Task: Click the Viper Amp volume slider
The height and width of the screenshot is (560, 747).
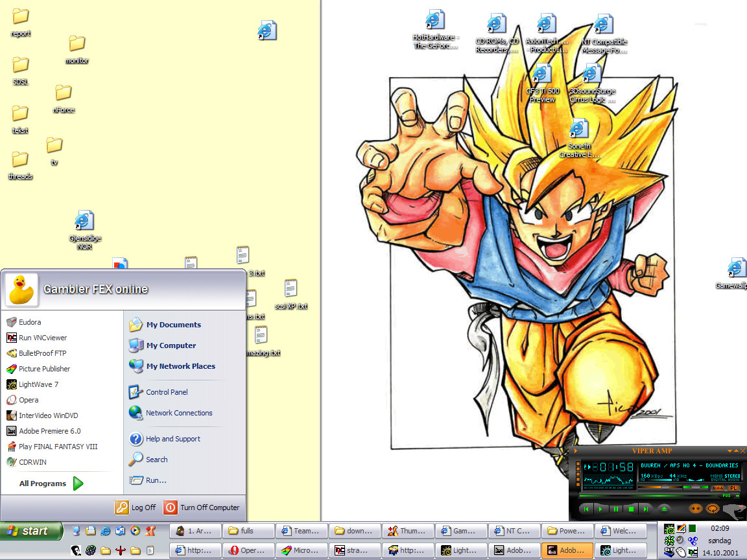Action: coord(660,487)
